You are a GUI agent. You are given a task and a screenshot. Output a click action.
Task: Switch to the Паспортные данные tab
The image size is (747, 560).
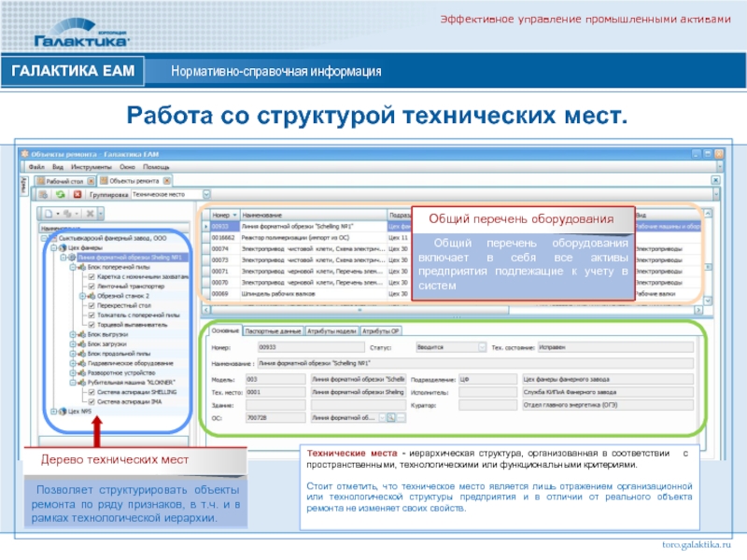pyautogui.click(x=273, y=331)
